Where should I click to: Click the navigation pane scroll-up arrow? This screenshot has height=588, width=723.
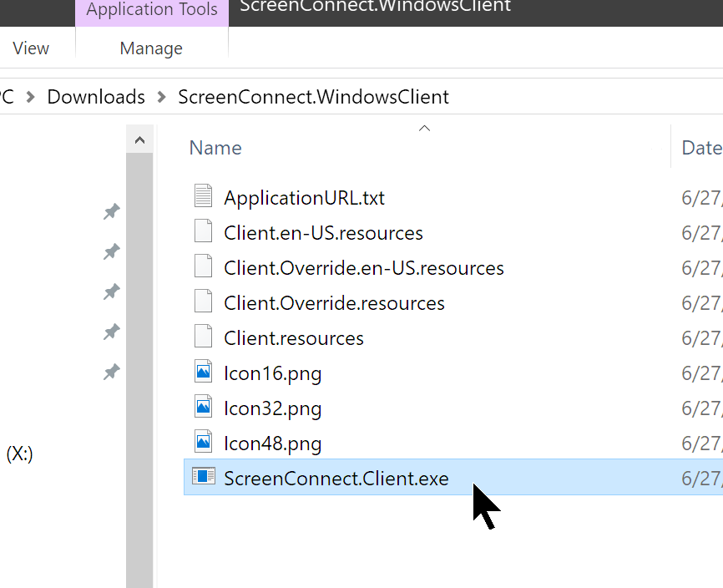tap(139, 139)
